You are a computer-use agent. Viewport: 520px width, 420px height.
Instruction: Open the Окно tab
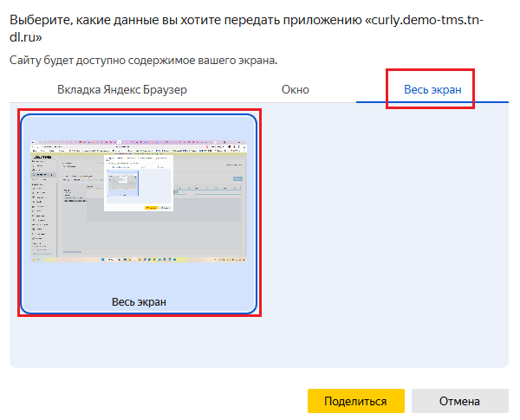click(x=296, y=89)
